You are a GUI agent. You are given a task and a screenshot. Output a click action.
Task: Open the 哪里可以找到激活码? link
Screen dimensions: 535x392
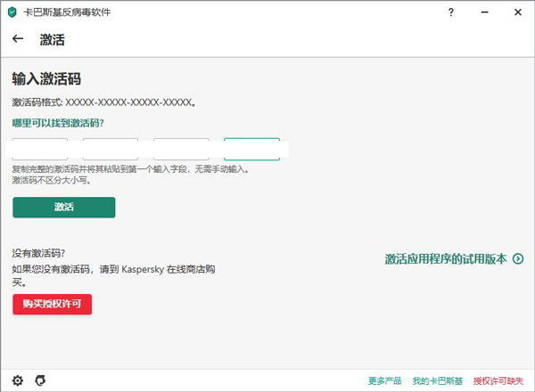(58, 123)
